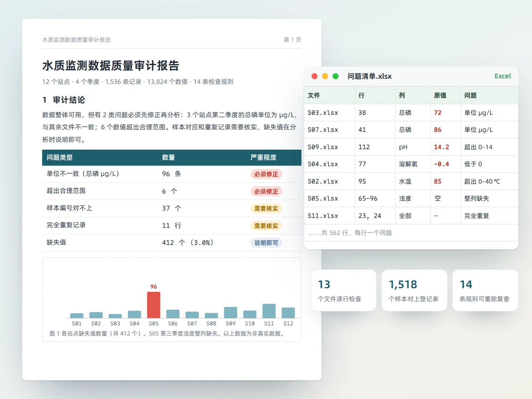Click the 必须修正 badge in the 超出合理范围 row

tap(266, 191)
